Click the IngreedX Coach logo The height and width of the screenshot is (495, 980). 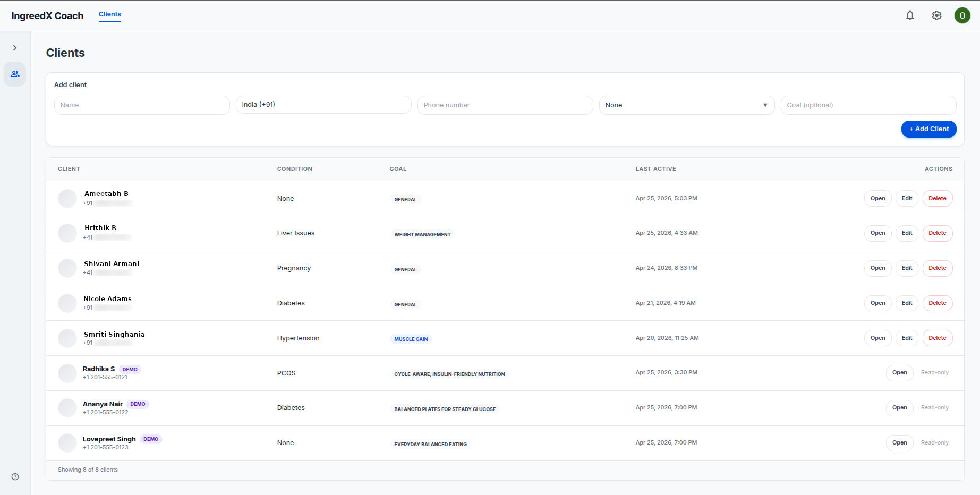tap(47, 16)
